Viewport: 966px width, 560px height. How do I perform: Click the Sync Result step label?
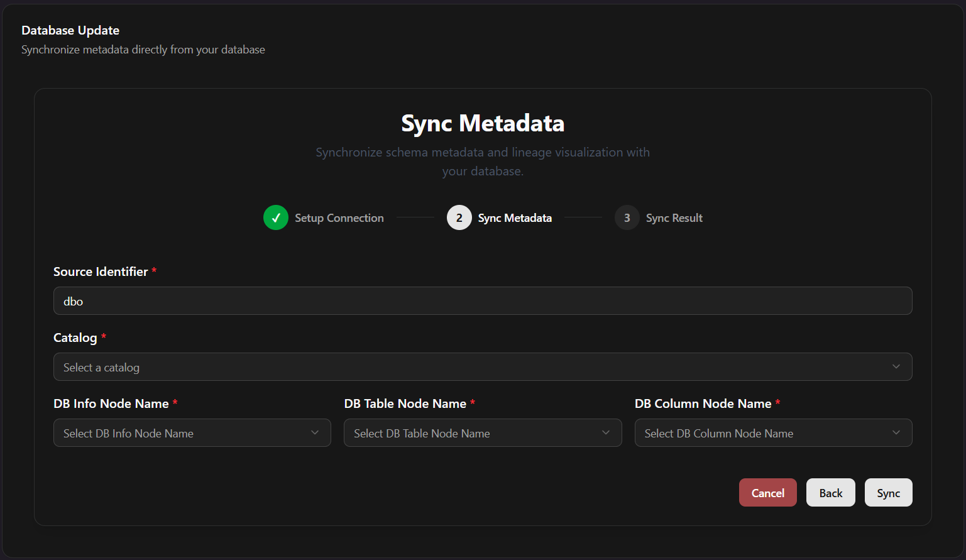[x=674, y=218]
